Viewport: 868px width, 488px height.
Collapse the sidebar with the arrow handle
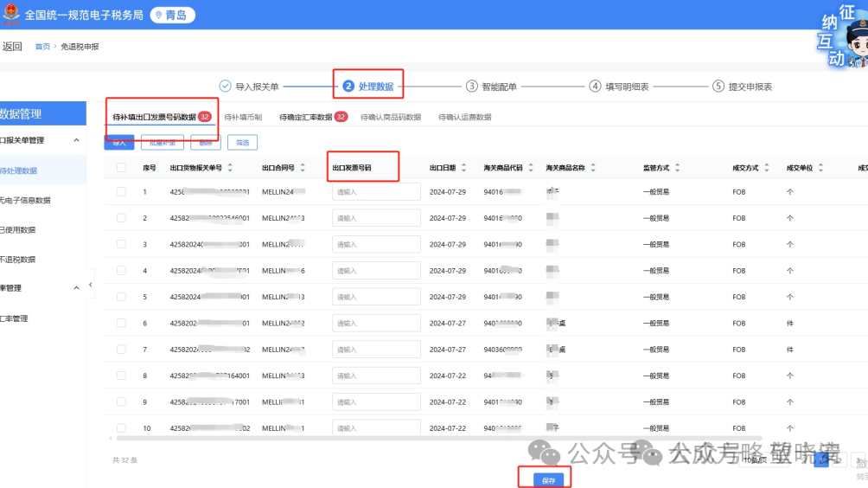(x=90, y=285)
